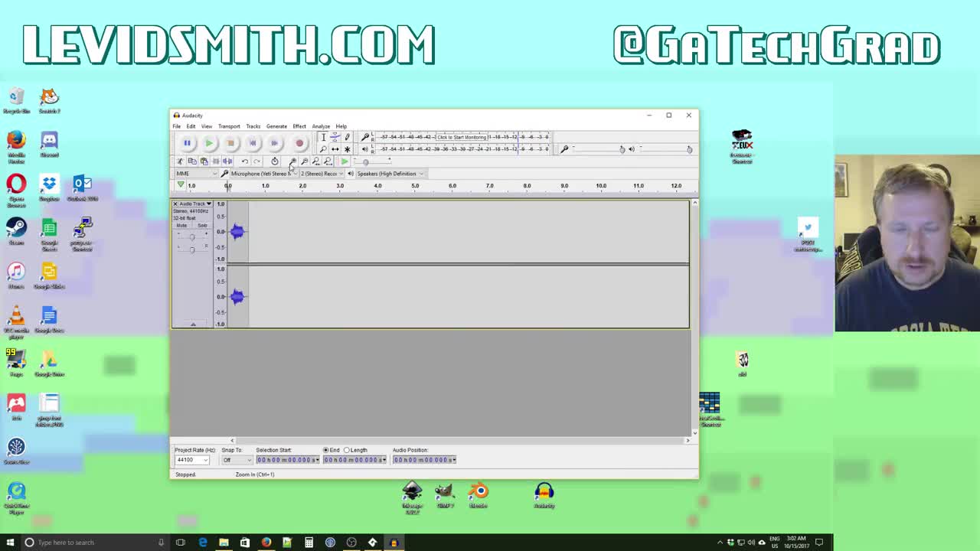Screen dimensions: 980x551
Task: Select the Envelope tool
Action: [335, 137]
